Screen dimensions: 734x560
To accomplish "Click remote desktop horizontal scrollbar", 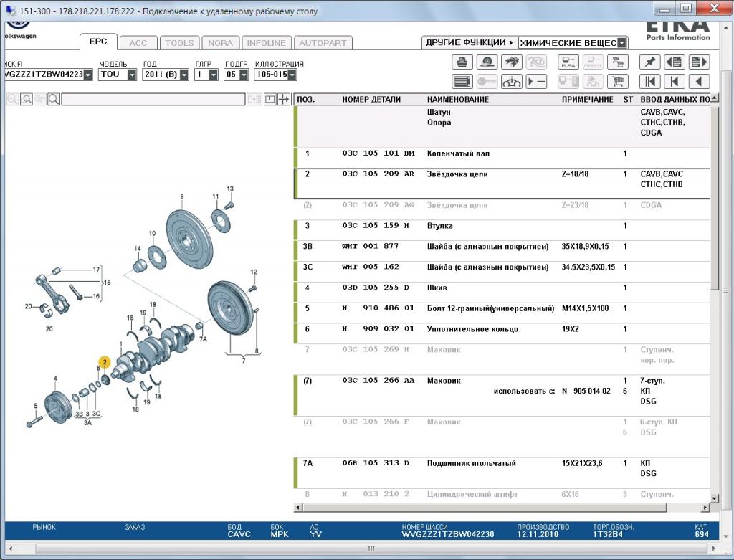I will tap(371, 549).
